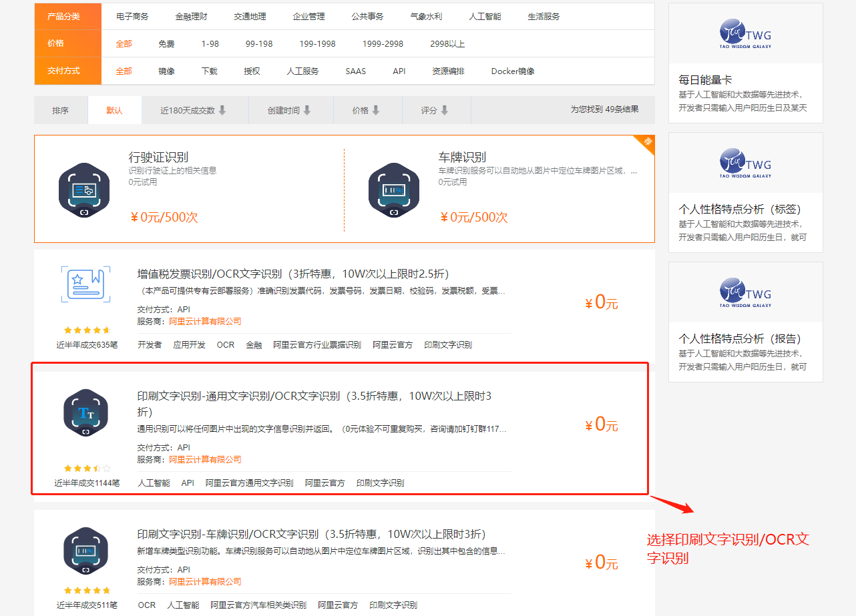
Task: Select the API delivery method filter
Action: [x=399, y=71]
